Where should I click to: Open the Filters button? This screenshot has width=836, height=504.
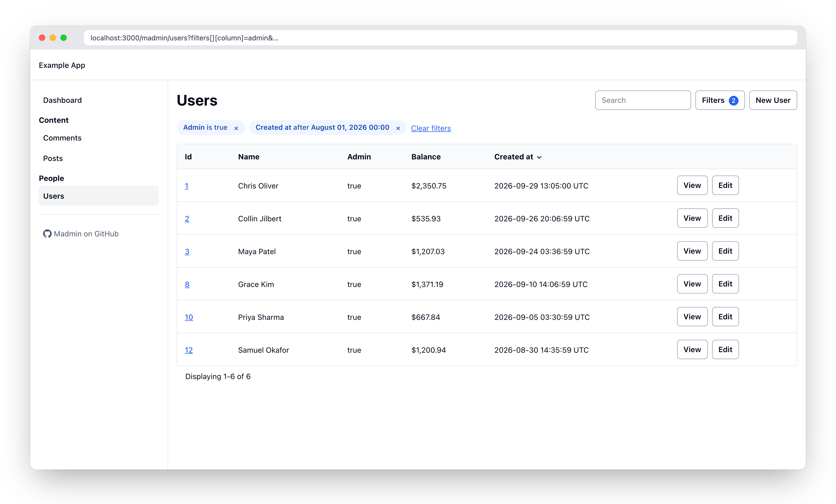point(720,100)
